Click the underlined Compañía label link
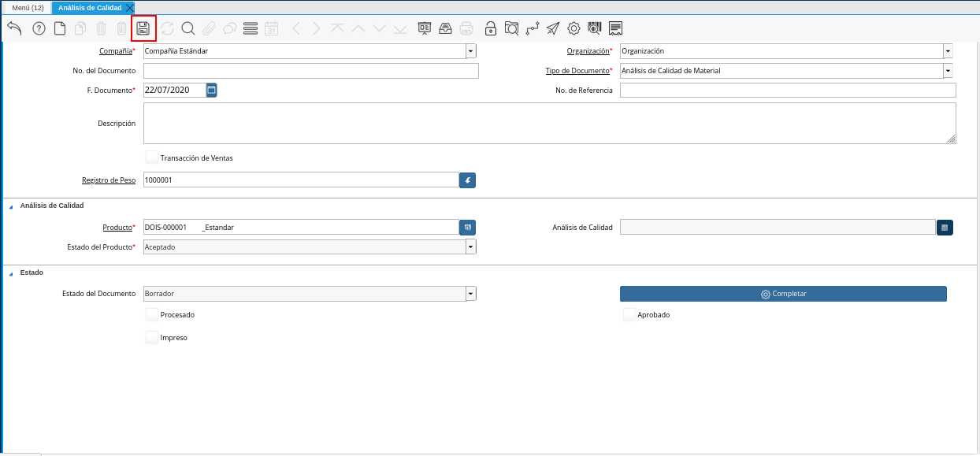980x456 pixels. click(x=116, y=51)
